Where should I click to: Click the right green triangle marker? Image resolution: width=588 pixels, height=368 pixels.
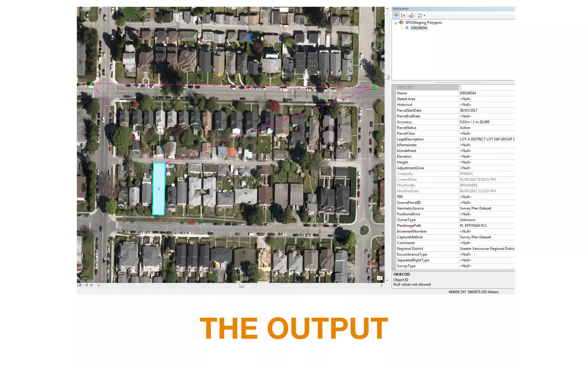click(x=374, y=88)
